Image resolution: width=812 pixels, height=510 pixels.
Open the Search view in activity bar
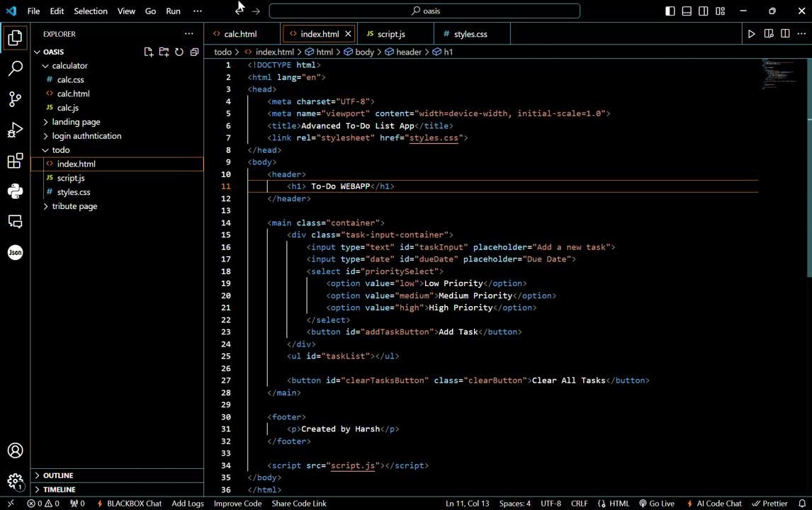pyautogui.click(x=15, y=69)
